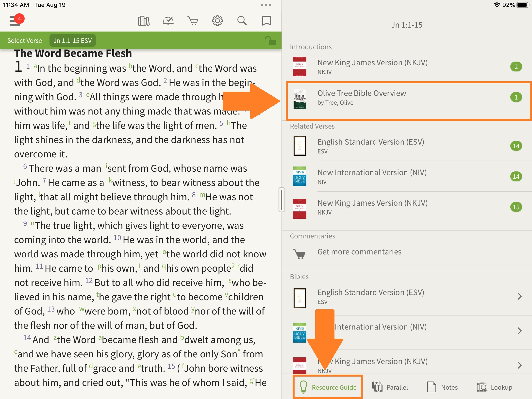Expand New King James Version chevron under Bibles
532x399 pixels.
520,365
